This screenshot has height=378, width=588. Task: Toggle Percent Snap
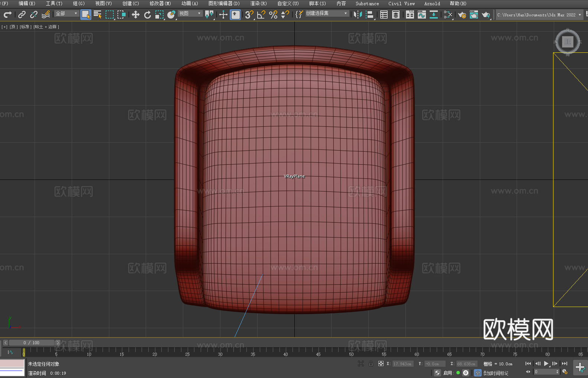coord(273,14)
